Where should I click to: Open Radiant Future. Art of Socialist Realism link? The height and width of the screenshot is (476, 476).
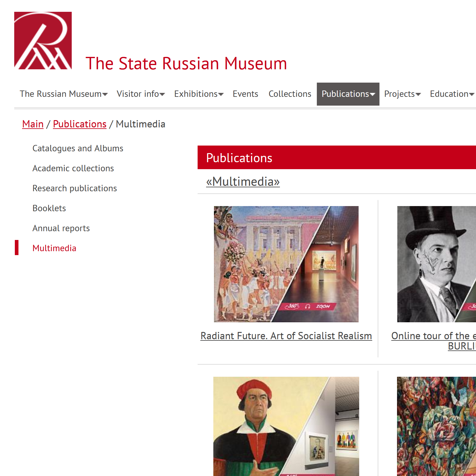(286, 336)
